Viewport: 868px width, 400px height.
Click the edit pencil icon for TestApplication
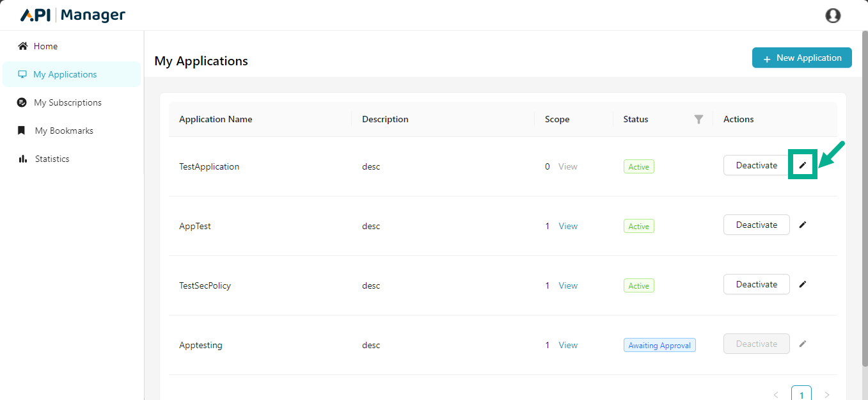click(803, 165)
